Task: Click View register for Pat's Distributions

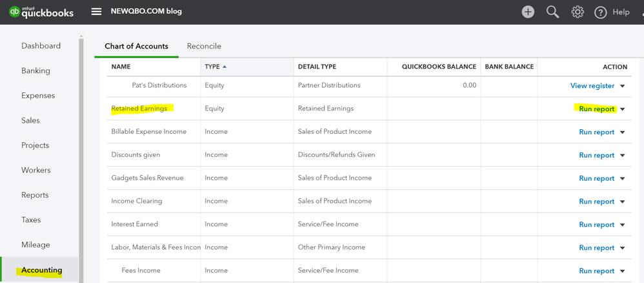Action: coord(592,86)
